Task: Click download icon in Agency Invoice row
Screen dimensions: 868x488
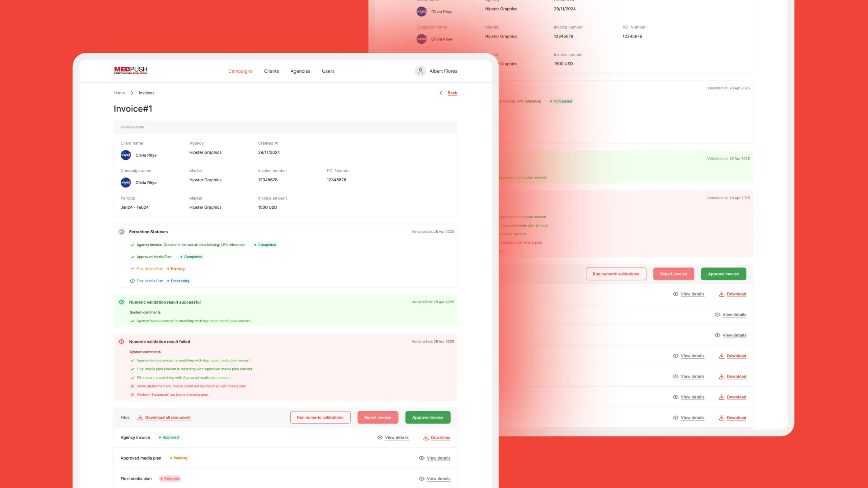Action: 426,437
